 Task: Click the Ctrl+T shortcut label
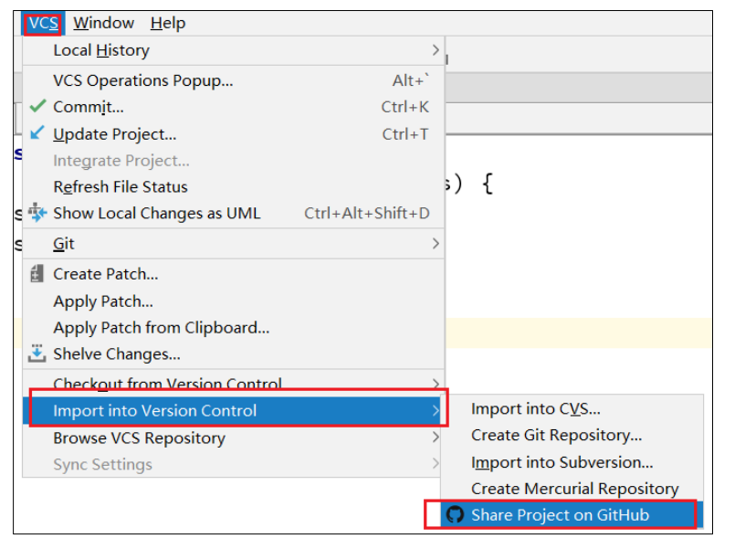tap(405, 133)
